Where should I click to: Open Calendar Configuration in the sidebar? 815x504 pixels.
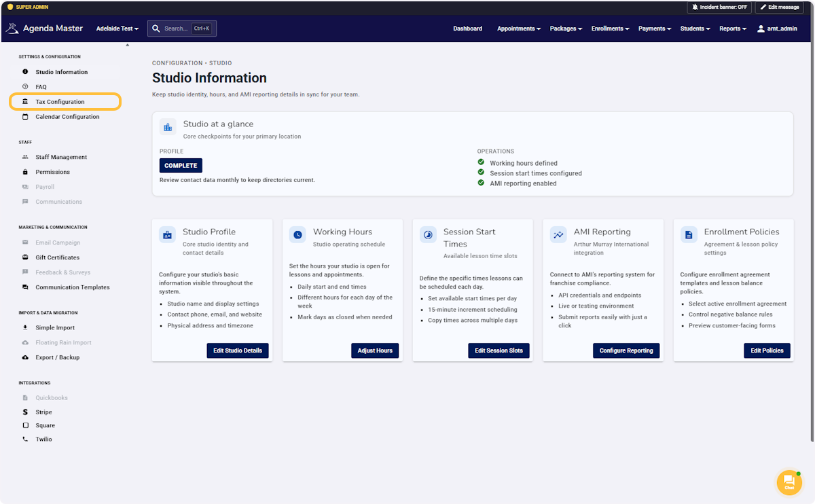(x=66, y=117)
